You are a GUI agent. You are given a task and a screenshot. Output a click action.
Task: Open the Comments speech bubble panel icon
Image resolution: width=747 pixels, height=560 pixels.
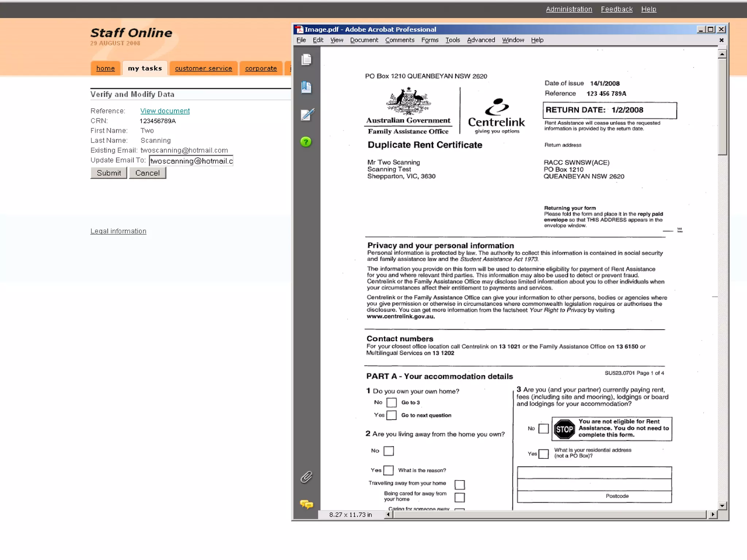pyautogui.click(x=306, y=504)
